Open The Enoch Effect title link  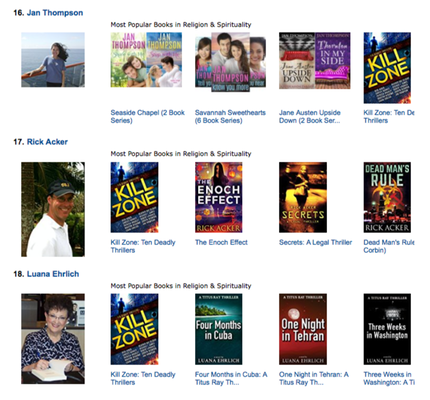(x=221, y=242)
